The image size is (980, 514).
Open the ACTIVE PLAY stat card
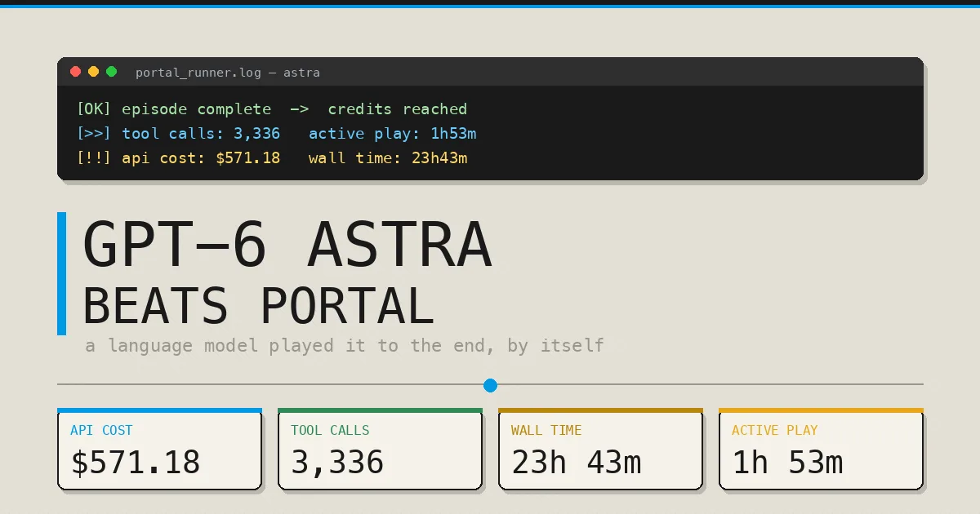click(x=821, y=449)
